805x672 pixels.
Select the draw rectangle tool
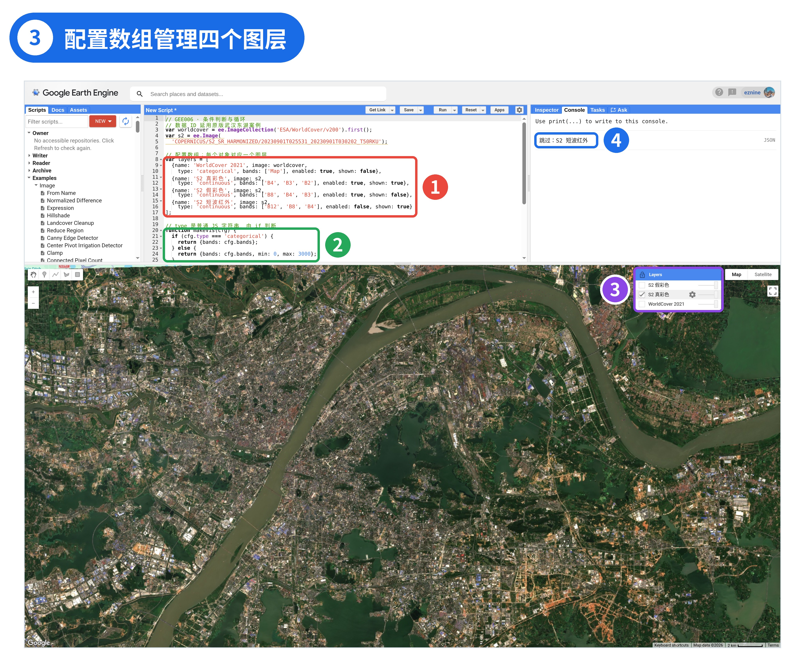click(x=78, y=274)
